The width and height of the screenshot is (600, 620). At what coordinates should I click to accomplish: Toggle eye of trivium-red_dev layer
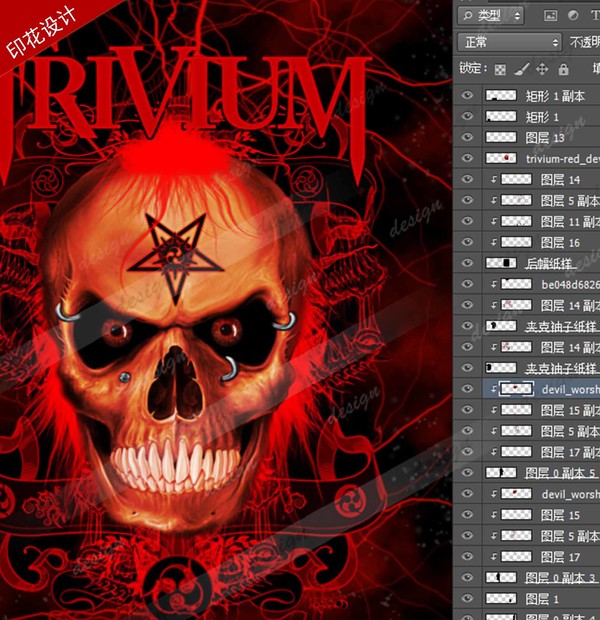tap(467, 158)
